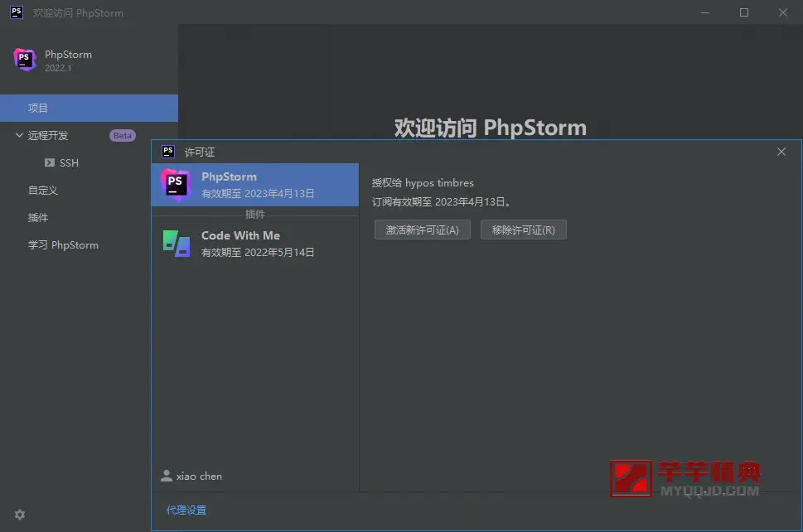Select the 项目 tab

tap(89, 108)
